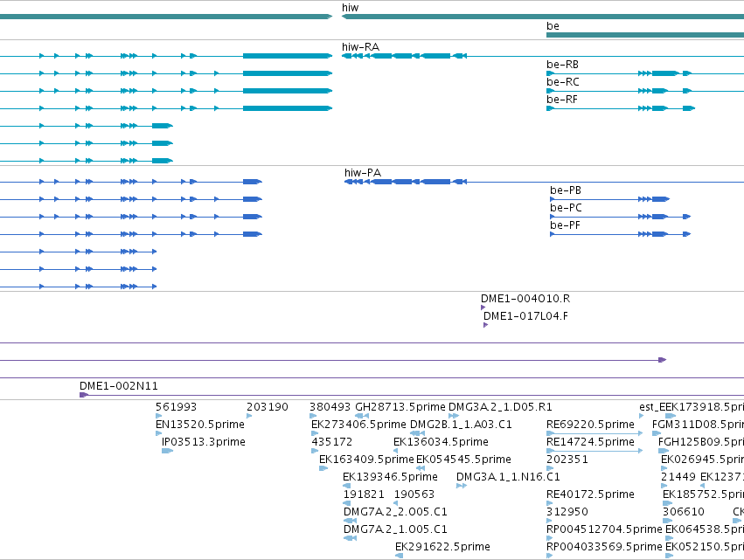The image size is (744, 560).
Task: Click the RE69220.5prime EST alignment line
Action: click(x=595, y=433)
